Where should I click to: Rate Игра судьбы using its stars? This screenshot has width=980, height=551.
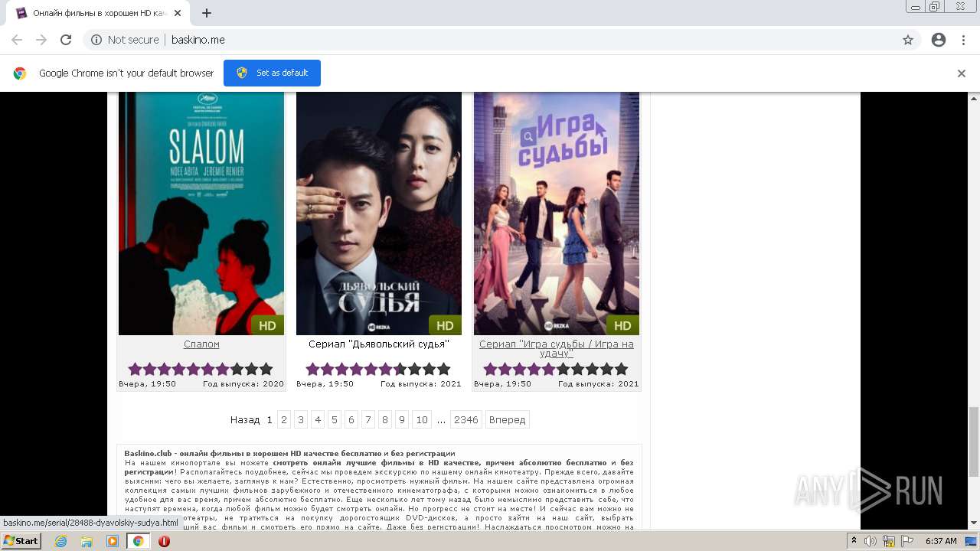click(x=556, y=369)
